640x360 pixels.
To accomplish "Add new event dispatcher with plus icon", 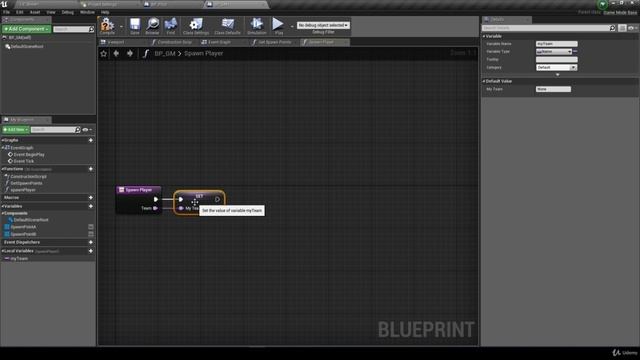I will [91, 242].
